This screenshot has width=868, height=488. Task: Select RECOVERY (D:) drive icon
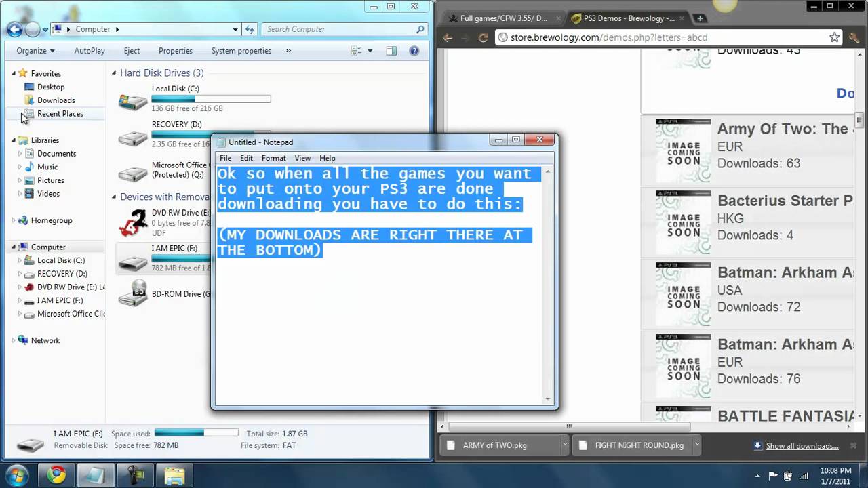pyautogui.click(x=133, y=137)
